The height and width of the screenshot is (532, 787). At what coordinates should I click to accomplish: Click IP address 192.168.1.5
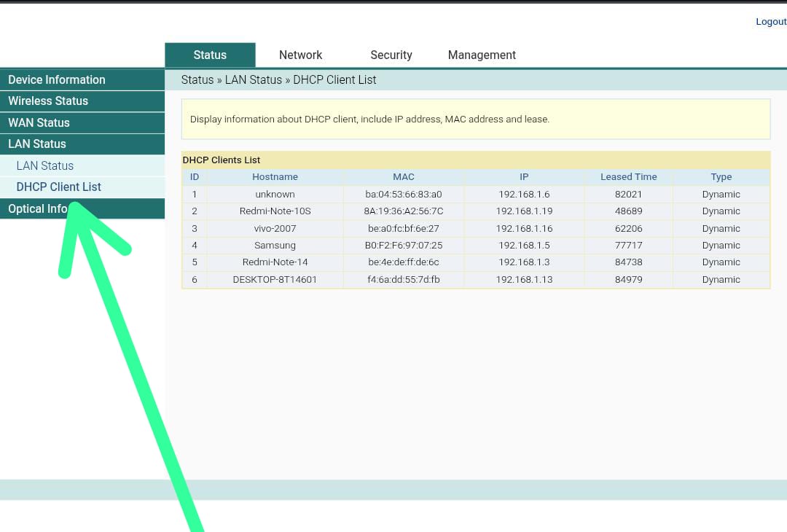524,246
